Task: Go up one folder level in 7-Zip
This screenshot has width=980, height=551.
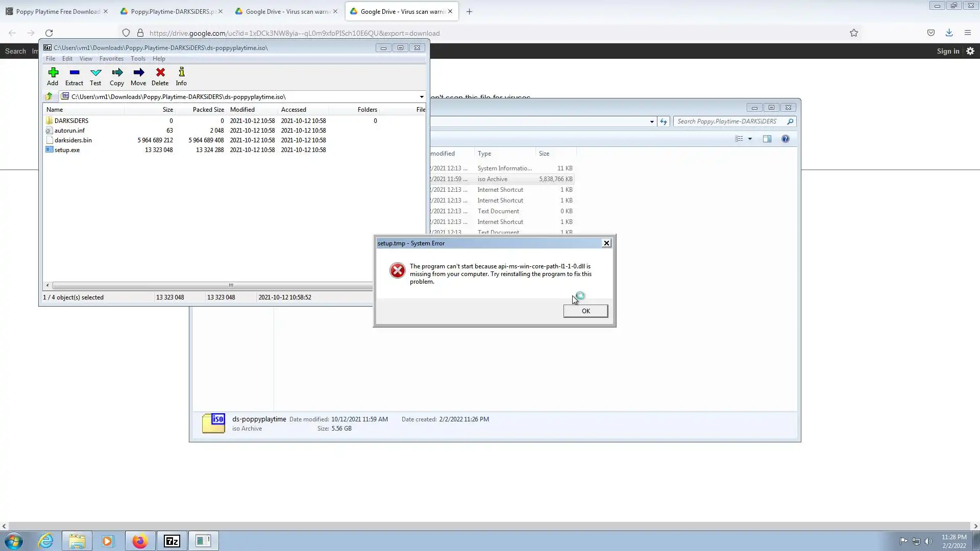Action: [49, 96]
